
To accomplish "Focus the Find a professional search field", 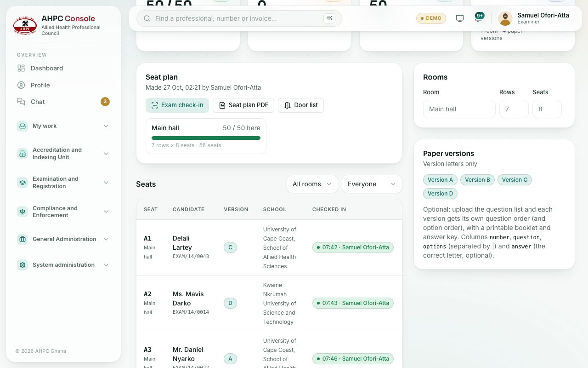I will tap(239, 18).
